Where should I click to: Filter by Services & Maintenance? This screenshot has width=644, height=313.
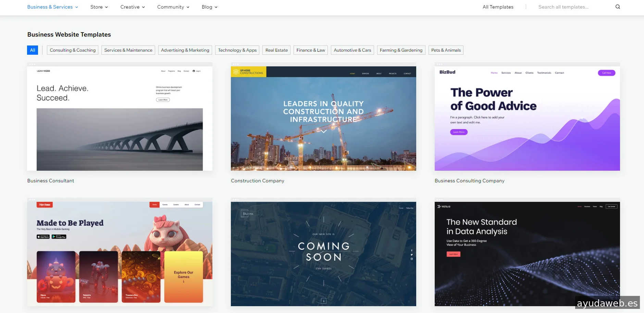(128, 50)
